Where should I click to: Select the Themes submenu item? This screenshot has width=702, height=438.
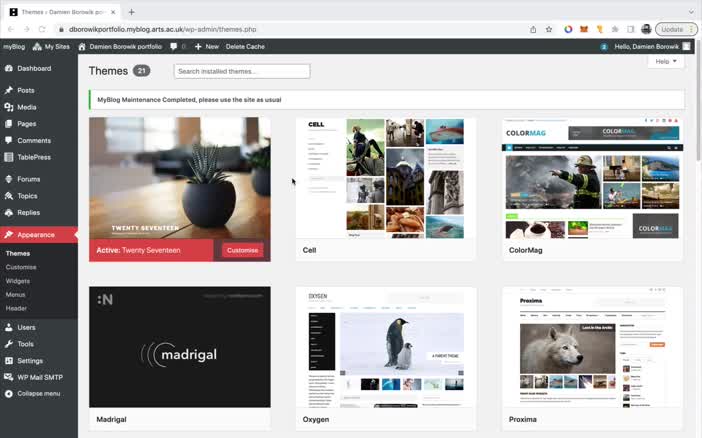[18, 253]
